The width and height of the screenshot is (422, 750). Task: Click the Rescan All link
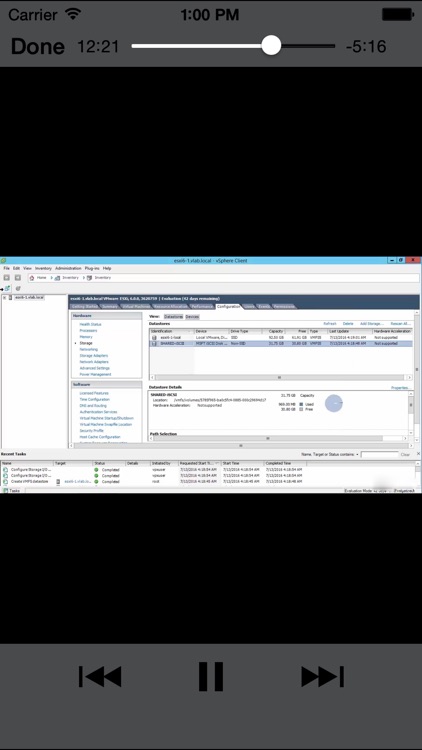400,324
